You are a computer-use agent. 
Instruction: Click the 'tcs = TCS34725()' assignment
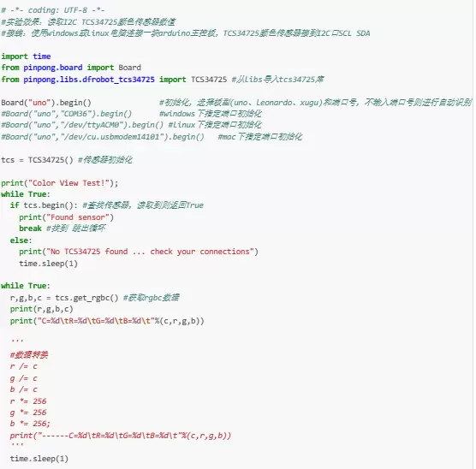click(x=37, y=160)
